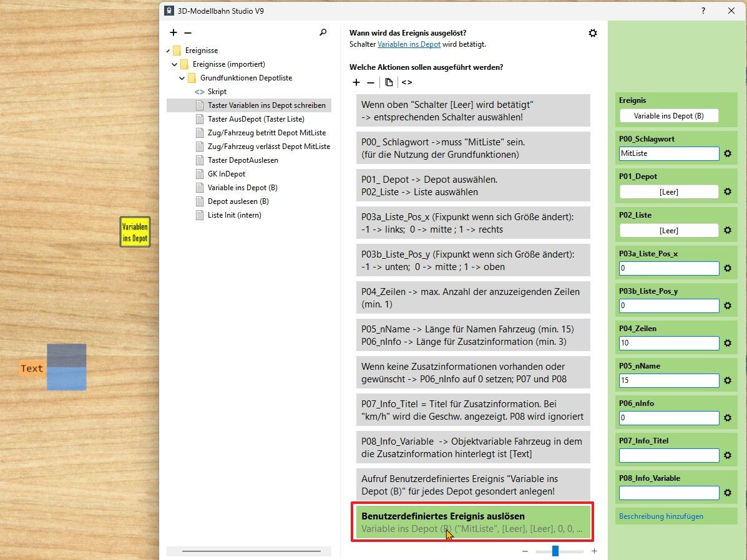The width and height of the screenshot is (747, 560).
Task: Click the help question mark in the title bar
Action: 703,11
